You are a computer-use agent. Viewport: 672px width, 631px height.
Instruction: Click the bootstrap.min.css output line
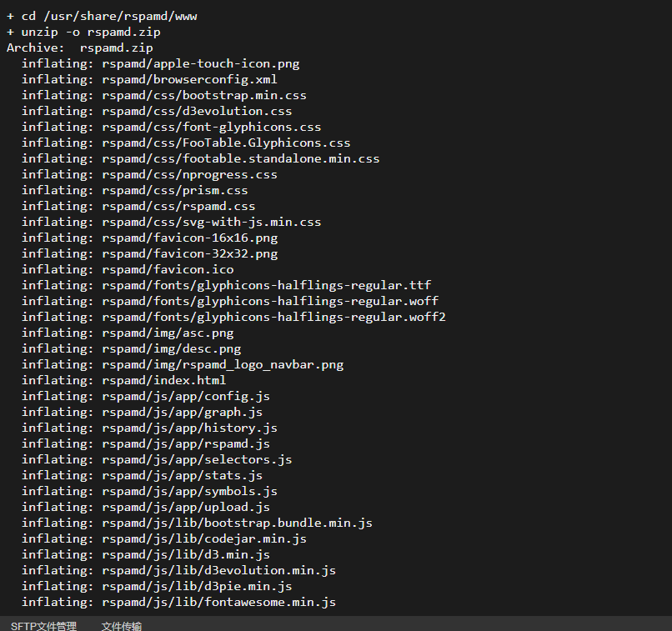click(x=163, y=96)
